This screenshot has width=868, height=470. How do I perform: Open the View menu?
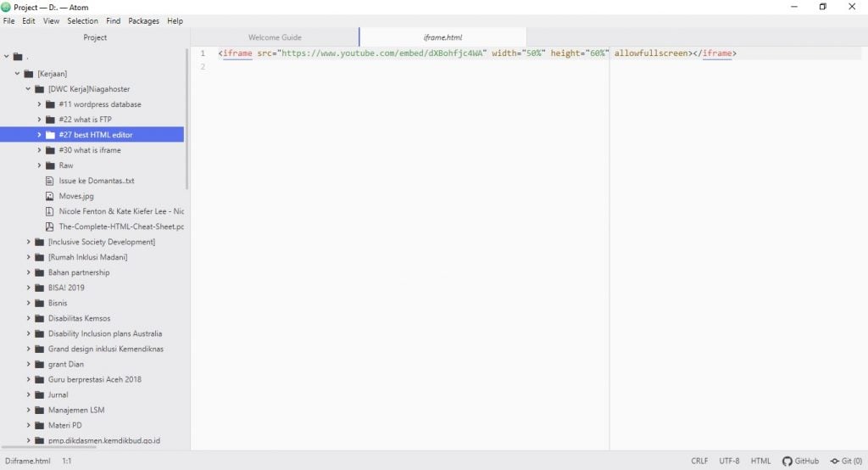(51, 21)
